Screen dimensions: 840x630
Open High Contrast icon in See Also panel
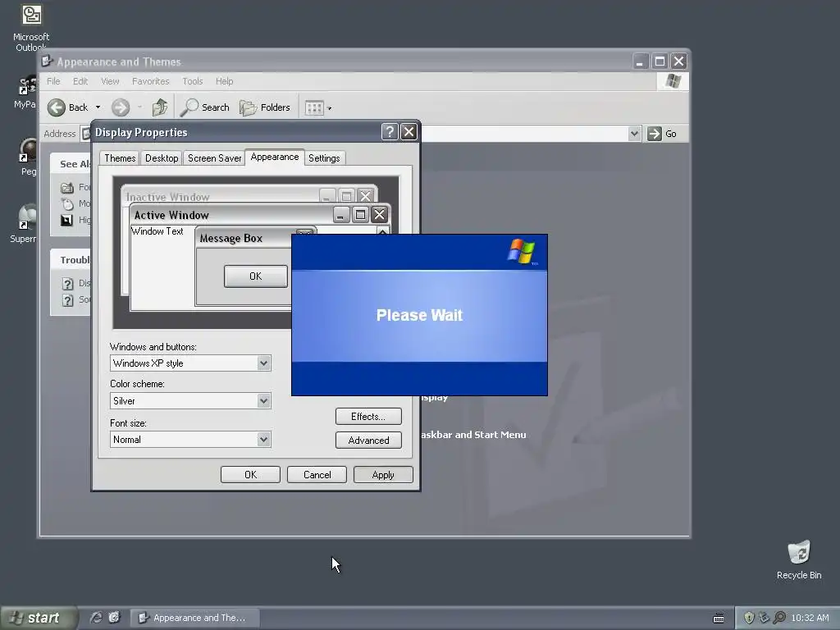tap(67, 220)
